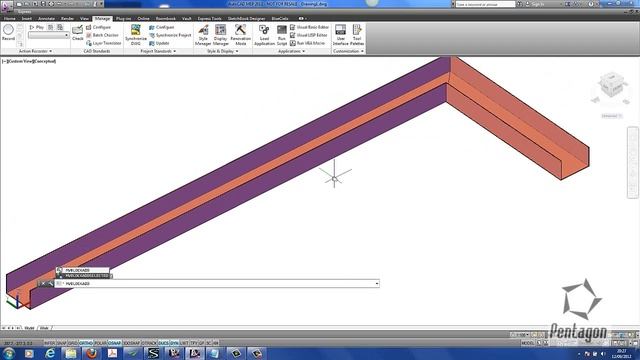Open the Windows Start menu

[x=9, y=353]
